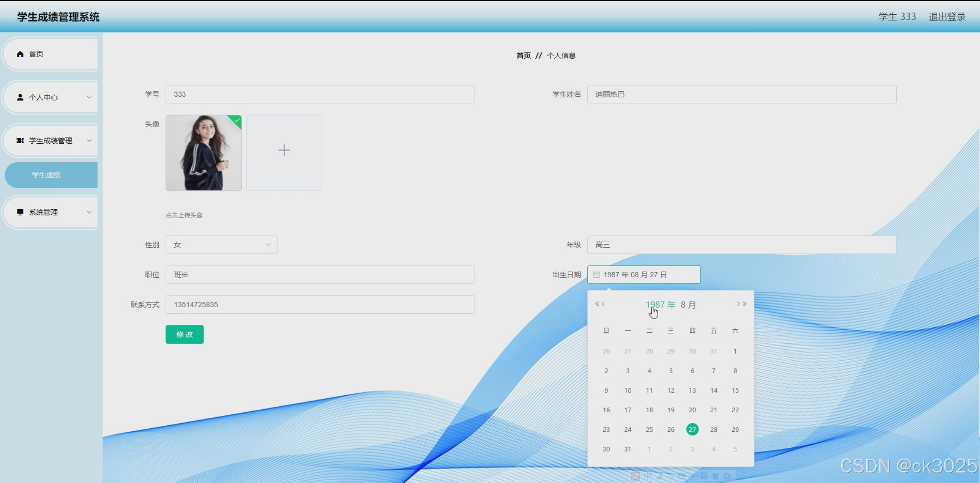The width and height of the screenshot is (980, 483).
Task: Go to next month with the single-right arrow
Action: 738,304
